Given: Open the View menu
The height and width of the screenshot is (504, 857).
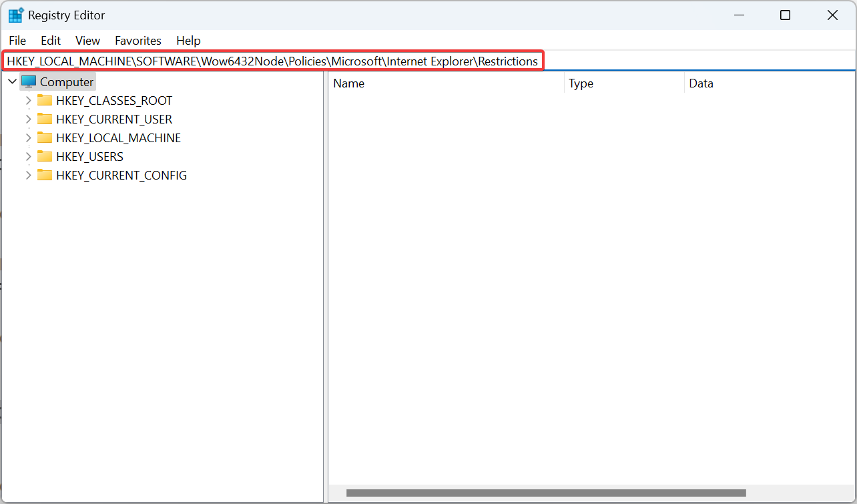Looking at the screenshot, I should [x=87, y=41].
